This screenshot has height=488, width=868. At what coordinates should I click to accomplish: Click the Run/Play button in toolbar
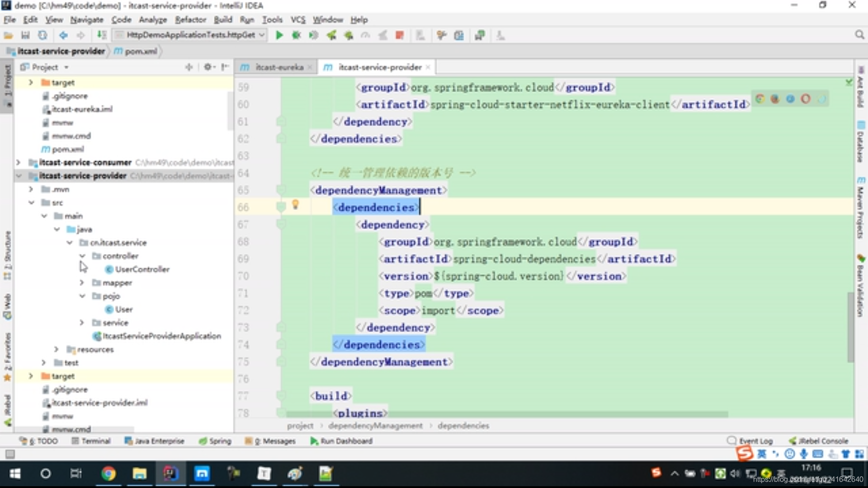coord(279,35)
